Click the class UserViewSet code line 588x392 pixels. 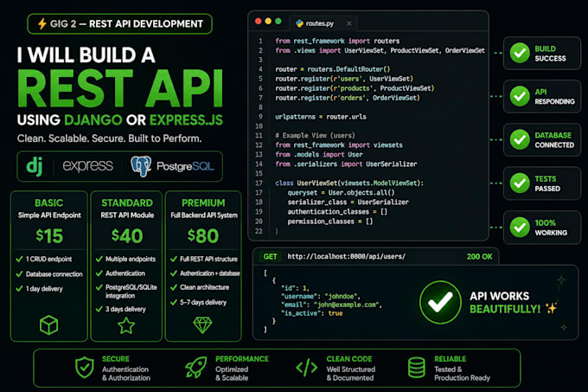[349, 183]
